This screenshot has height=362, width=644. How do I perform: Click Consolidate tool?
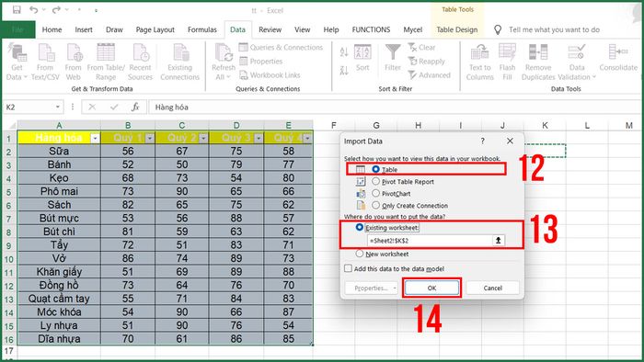pos(618,57)
